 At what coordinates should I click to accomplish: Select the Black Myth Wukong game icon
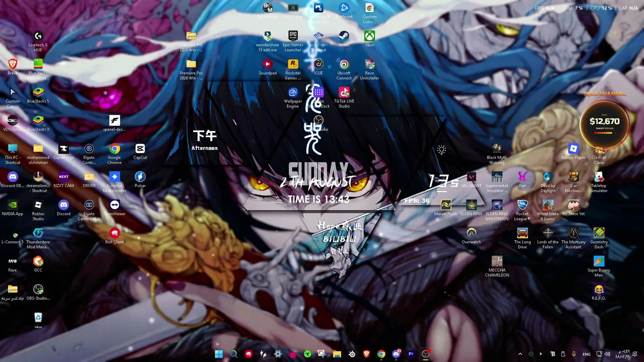coord(497,154)
